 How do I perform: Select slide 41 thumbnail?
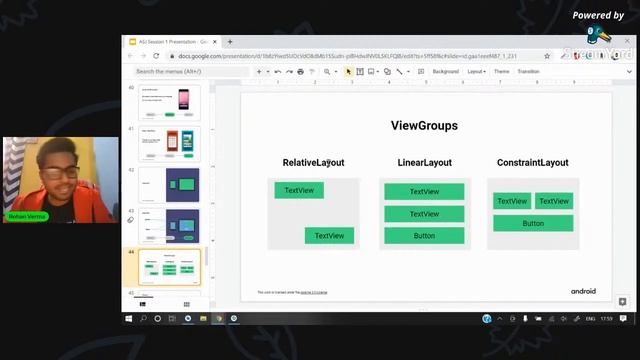click(169, 144)
